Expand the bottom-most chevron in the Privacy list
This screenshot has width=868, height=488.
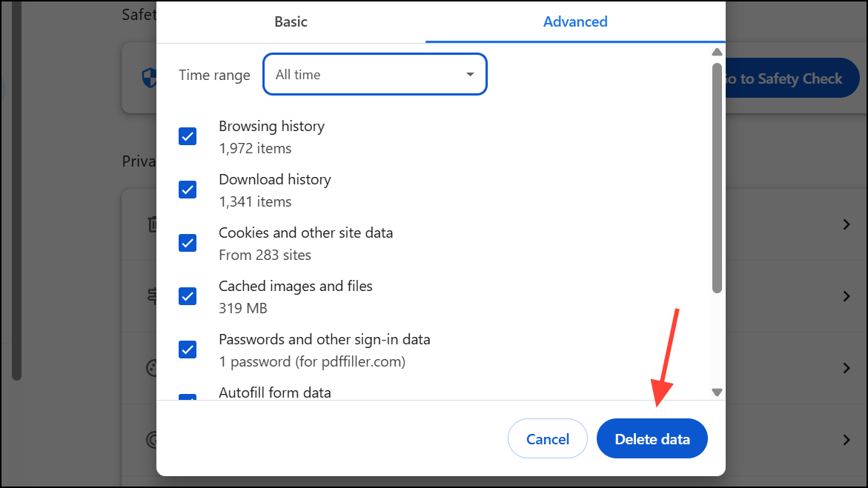(x=846, y=440)
